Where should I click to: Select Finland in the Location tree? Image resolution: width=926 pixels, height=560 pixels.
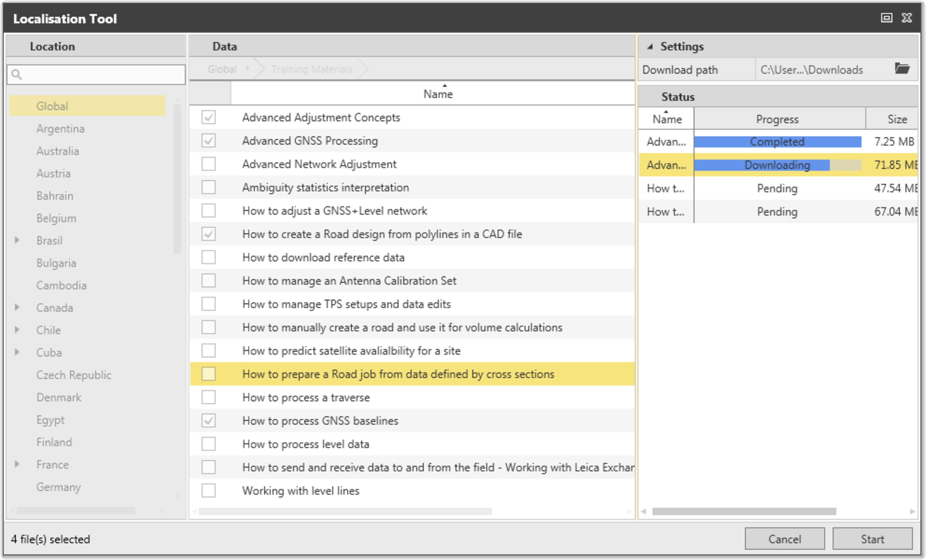pos(54,442)
